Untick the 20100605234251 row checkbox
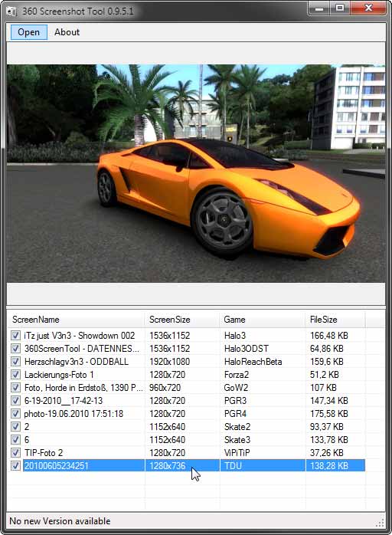Image resolution: width=392 pixels, height=535 pixels. tap(15, 465)
